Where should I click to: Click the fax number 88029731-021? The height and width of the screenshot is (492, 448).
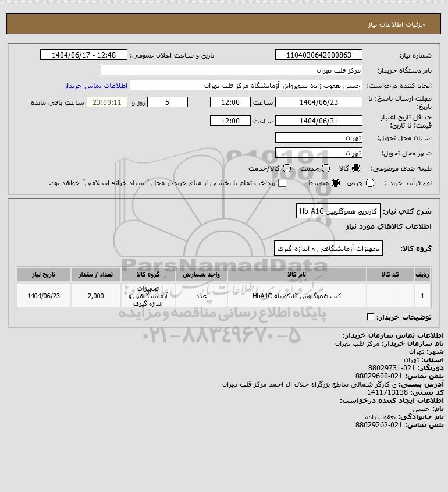(391, 368)
